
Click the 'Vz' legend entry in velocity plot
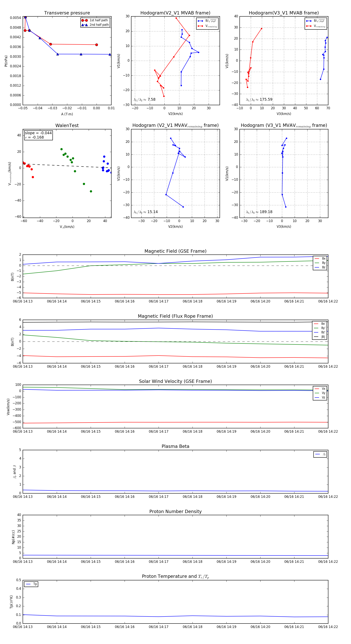320,398
